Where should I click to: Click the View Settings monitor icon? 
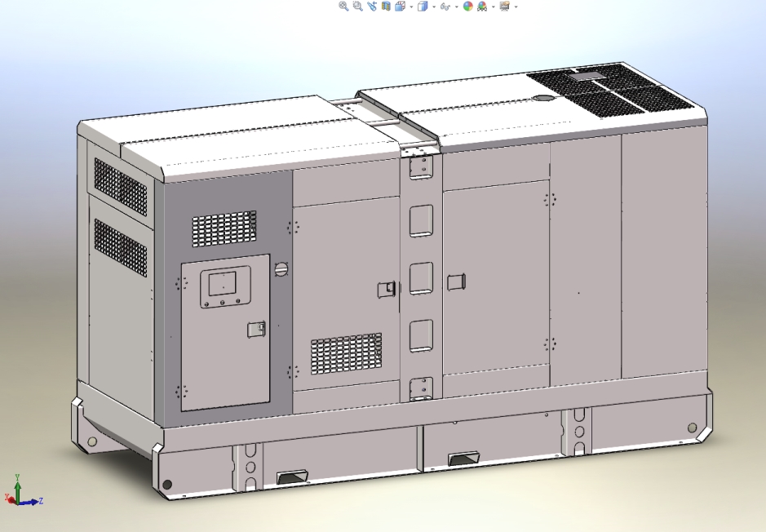[505, 6]
